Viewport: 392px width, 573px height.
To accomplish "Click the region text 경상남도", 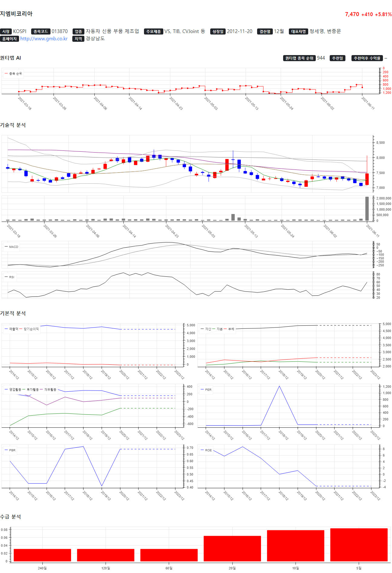I will tap(95, 38).
